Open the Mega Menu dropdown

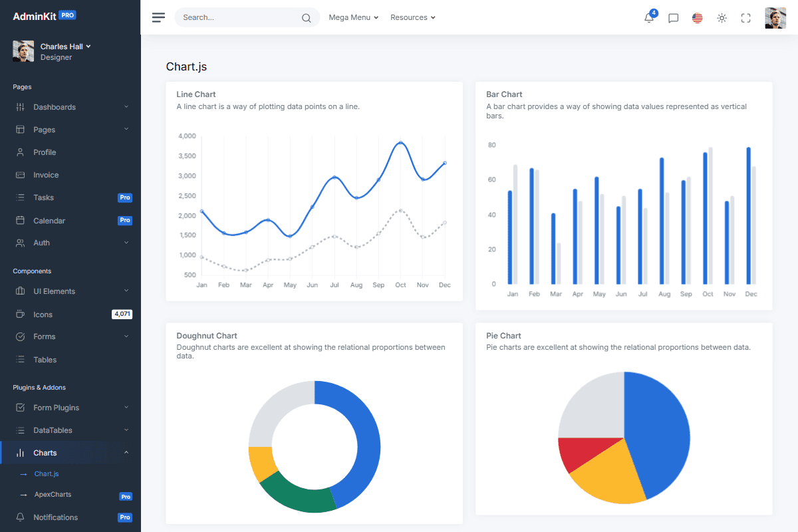point(353,17)
